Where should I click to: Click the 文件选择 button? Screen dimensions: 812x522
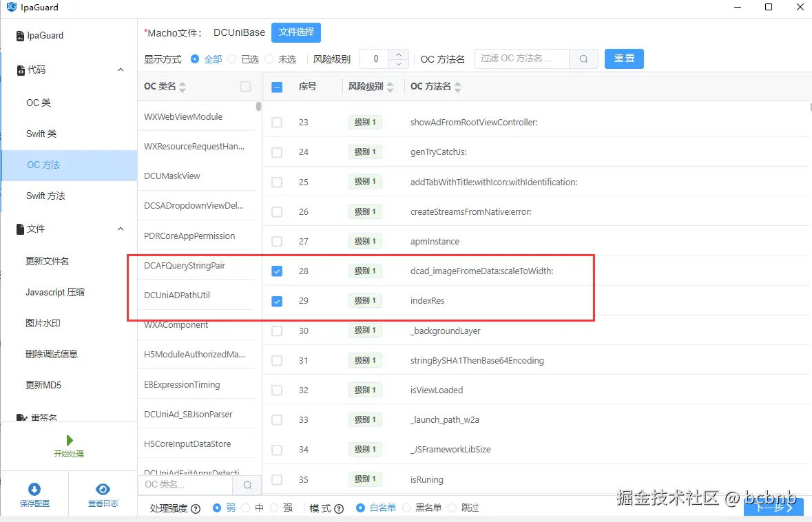click(296, 32)
